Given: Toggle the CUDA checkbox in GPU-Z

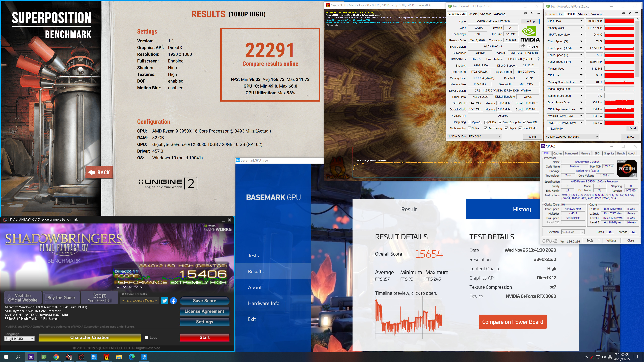Looking at the screenshot, I should (x=486, y=122).
